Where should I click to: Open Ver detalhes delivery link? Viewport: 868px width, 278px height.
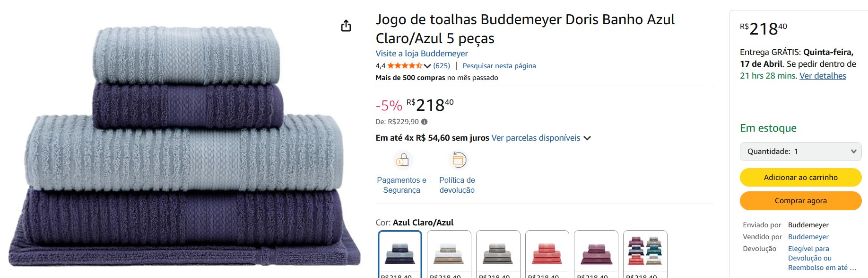coord(823,76)
